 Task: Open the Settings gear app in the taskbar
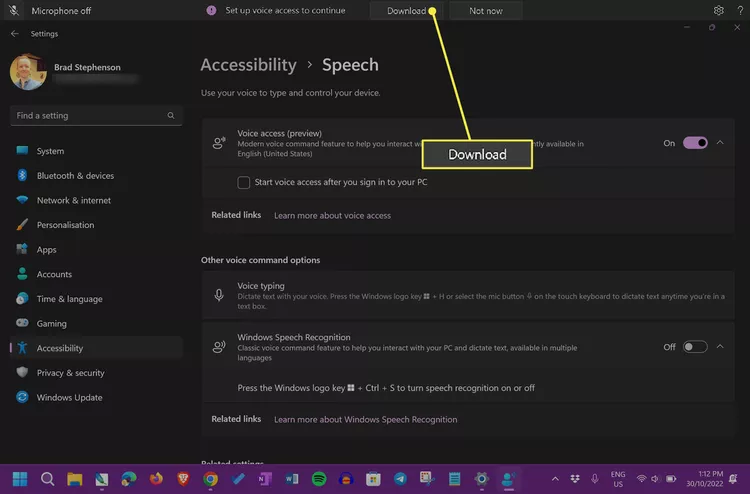click(x=482, y=478)
